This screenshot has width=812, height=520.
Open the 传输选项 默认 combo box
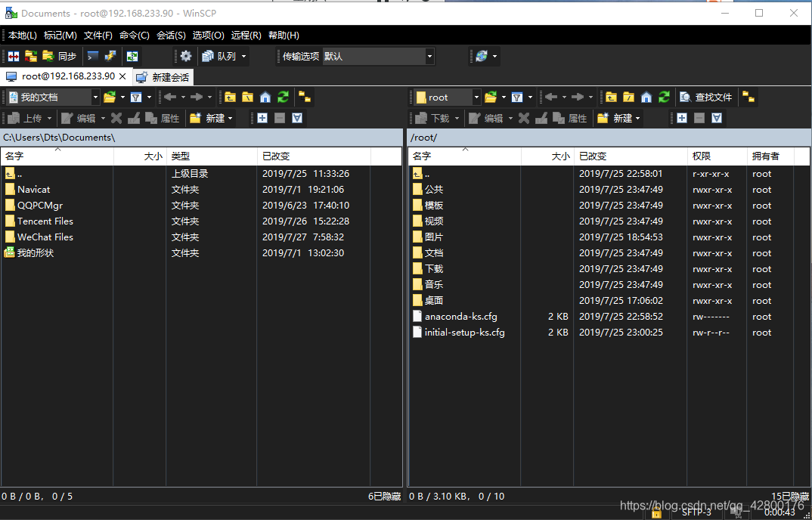tap(378, 57)
